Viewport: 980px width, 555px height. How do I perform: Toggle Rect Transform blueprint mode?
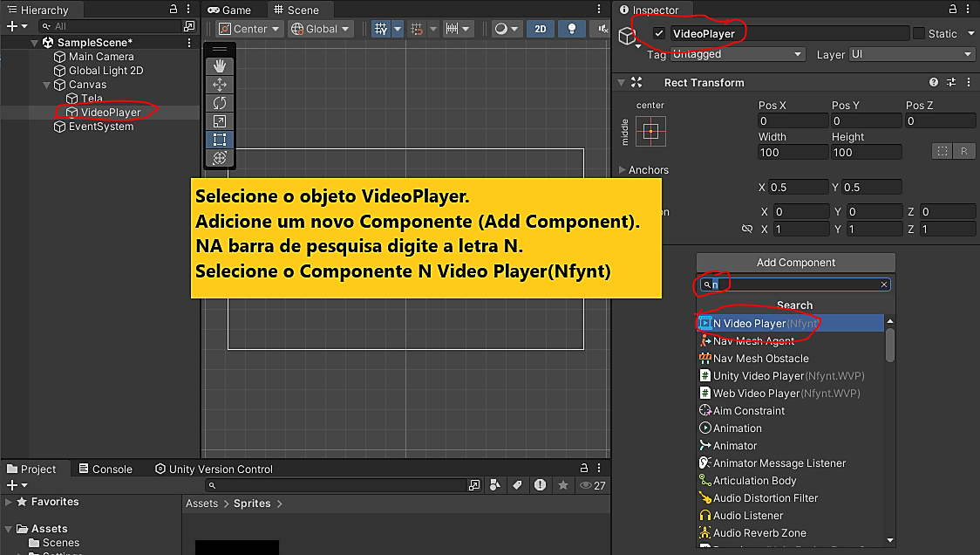[x=943, y=152]
